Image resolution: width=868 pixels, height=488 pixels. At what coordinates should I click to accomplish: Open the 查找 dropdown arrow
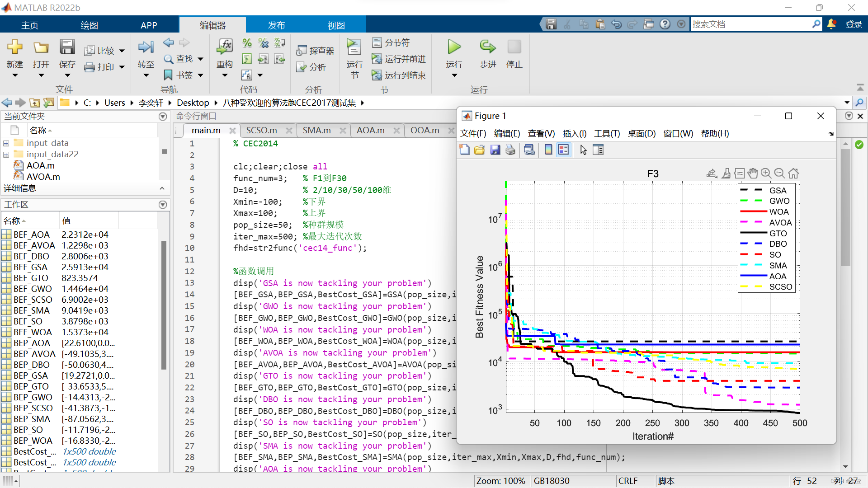pos(200,59)
